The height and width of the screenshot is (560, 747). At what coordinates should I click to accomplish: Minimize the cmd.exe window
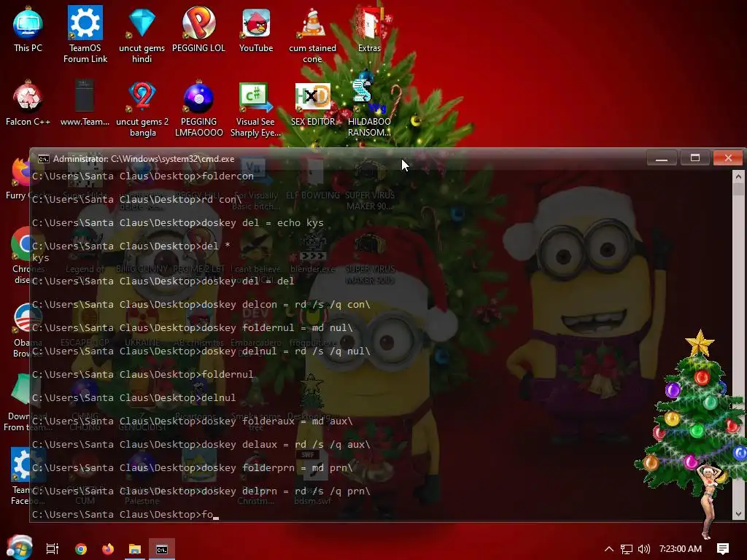[x=662, y=158]
